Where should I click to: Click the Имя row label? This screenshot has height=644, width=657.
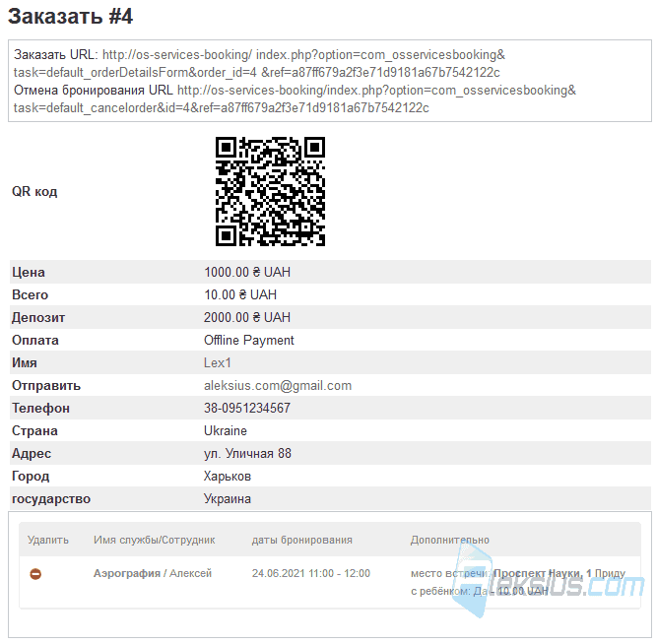(24, 362)
